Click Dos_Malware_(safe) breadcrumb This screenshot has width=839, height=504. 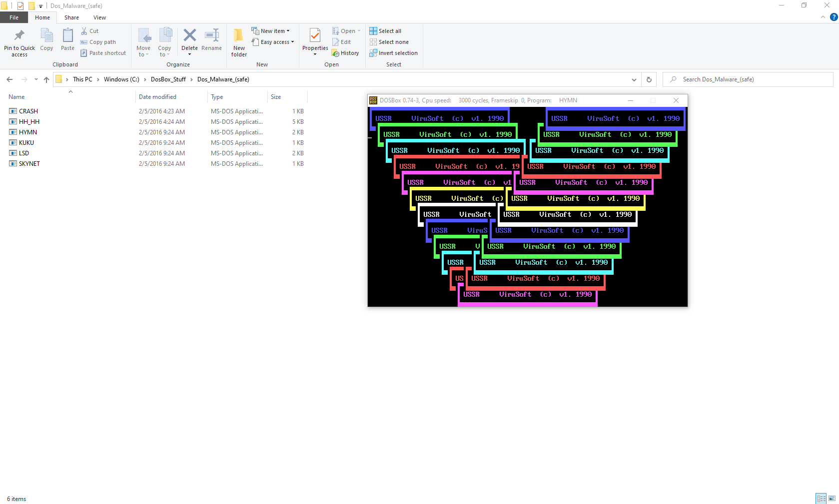click(x=223, y=79)
